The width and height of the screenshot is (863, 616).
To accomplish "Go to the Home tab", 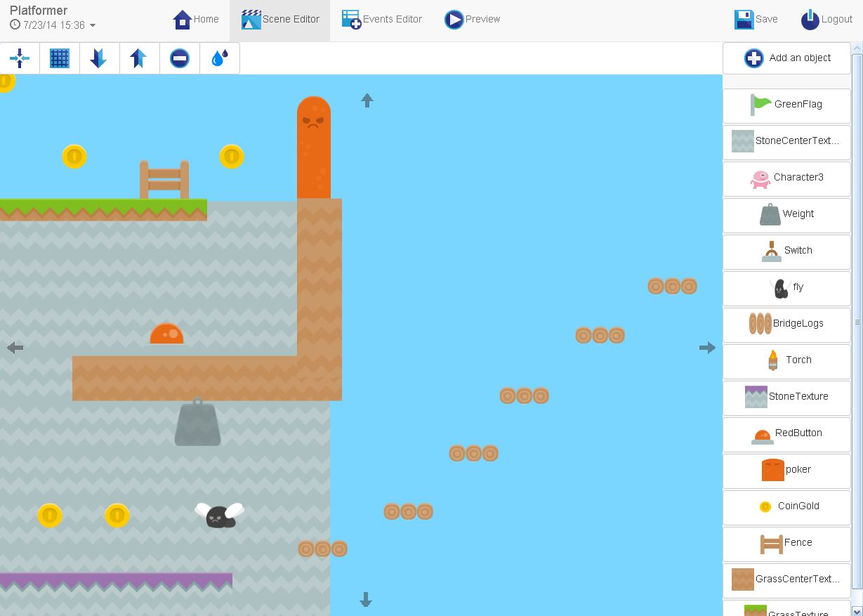I will 196,20.
